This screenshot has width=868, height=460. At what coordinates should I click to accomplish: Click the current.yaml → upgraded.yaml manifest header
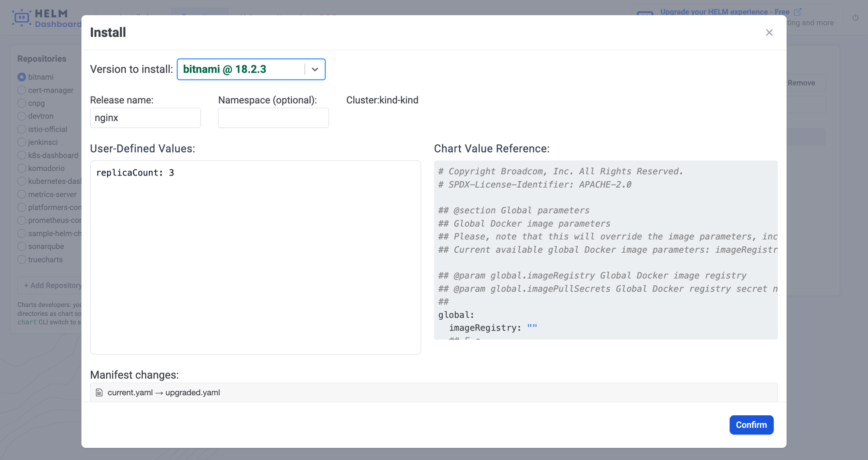click(434, 393)
